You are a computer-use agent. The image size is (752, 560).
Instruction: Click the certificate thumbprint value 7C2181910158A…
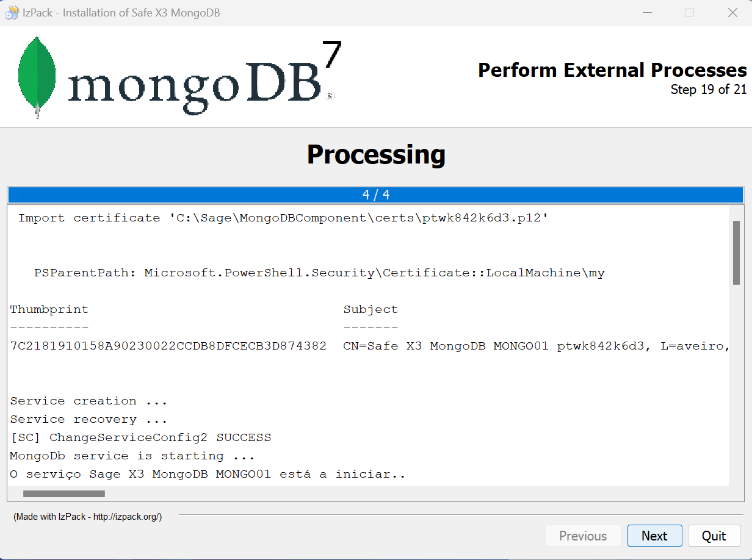pyautogui.click(x=168, y=346)
